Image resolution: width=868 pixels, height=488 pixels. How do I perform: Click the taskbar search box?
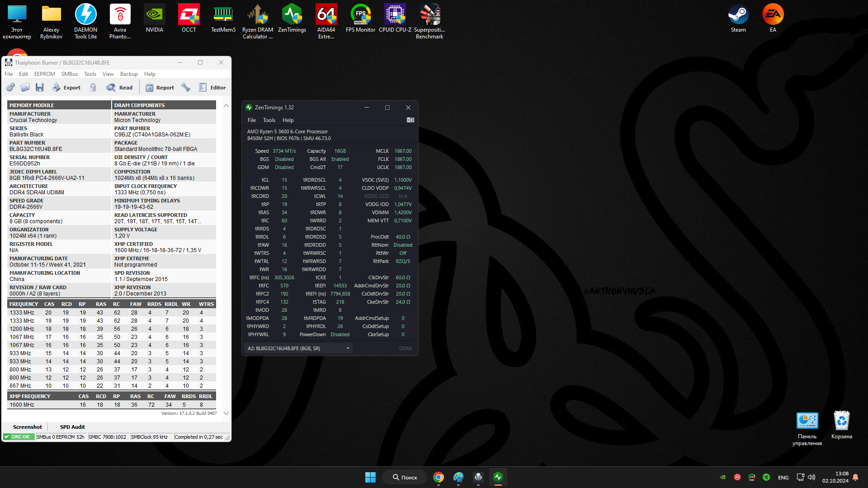click(x=405, y=477)
